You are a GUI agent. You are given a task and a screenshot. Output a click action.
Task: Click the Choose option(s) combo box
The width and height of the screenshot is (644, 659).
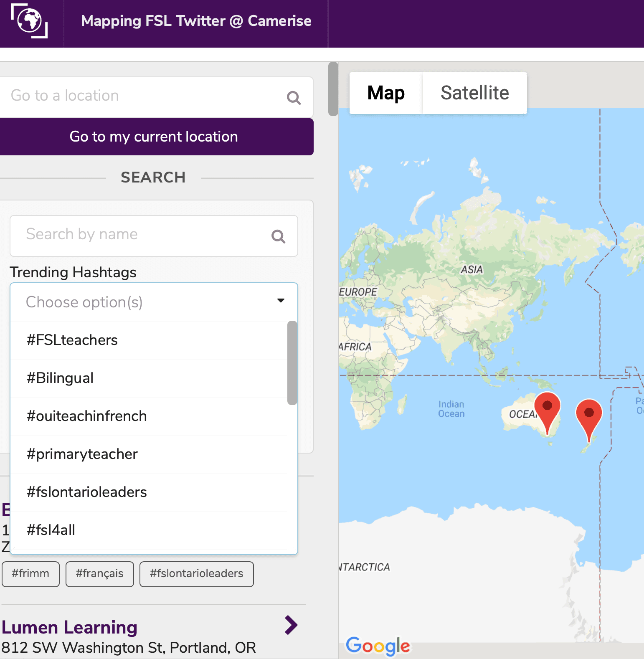pyautogui.click(x=154, y=302)
